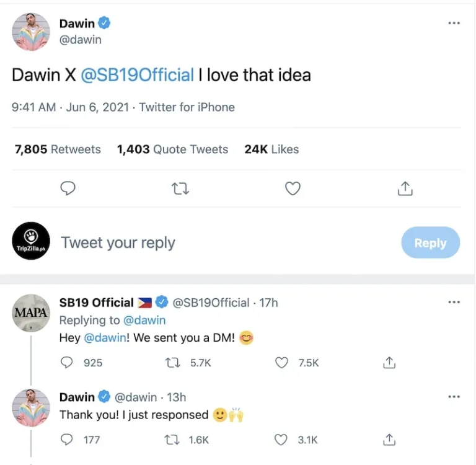Retweet Dawin's main tweet

[x=180, y=188]
